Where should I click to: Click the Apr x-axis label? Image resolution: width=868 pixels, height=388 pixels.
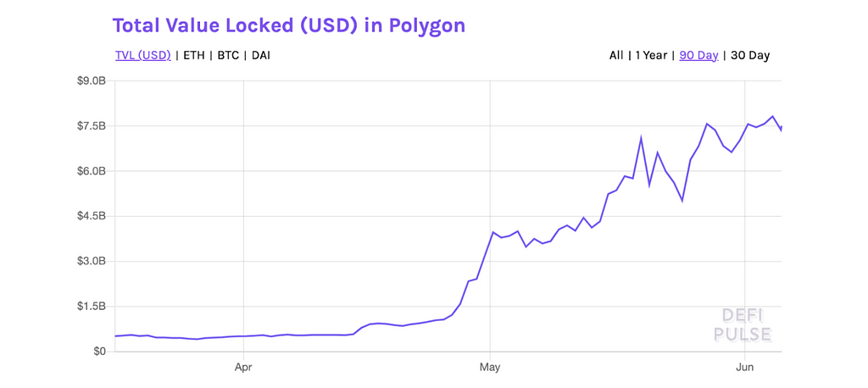point(243,368)
